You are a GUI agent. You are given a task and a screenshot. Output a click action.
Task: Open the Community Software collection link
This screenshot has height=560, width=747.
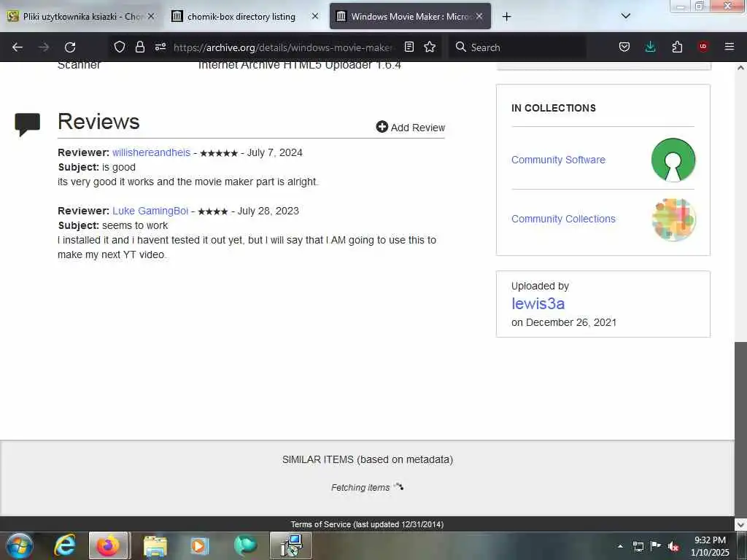[x=558, y=160]
